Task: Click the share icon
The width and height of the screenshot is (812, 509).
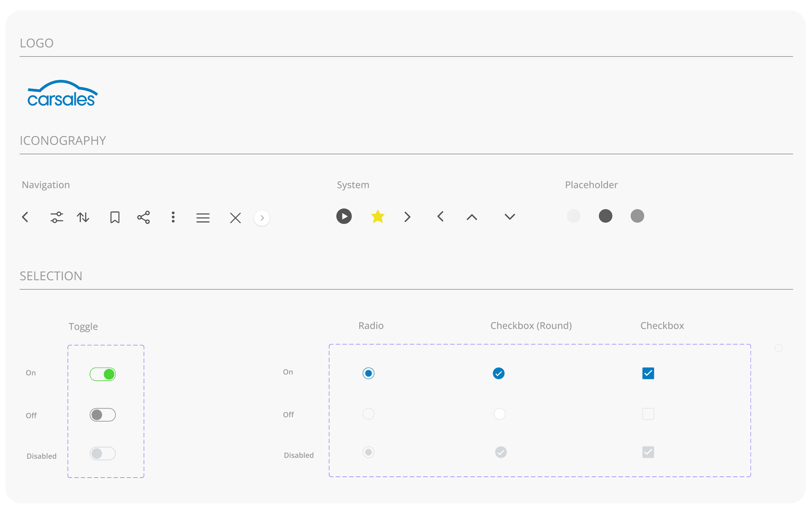Action: pyautogui.click(x=143, y=217)
